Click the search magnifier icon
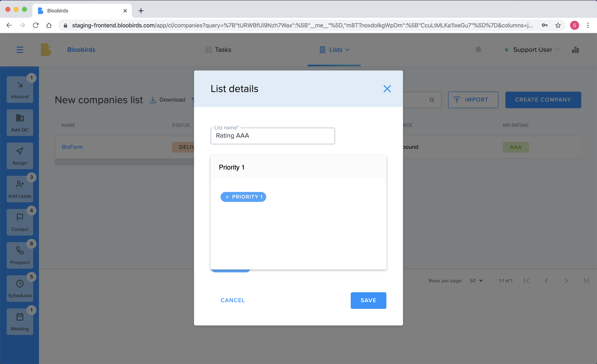This screenshot has height=364, width=597. click(x=432, y=100)
